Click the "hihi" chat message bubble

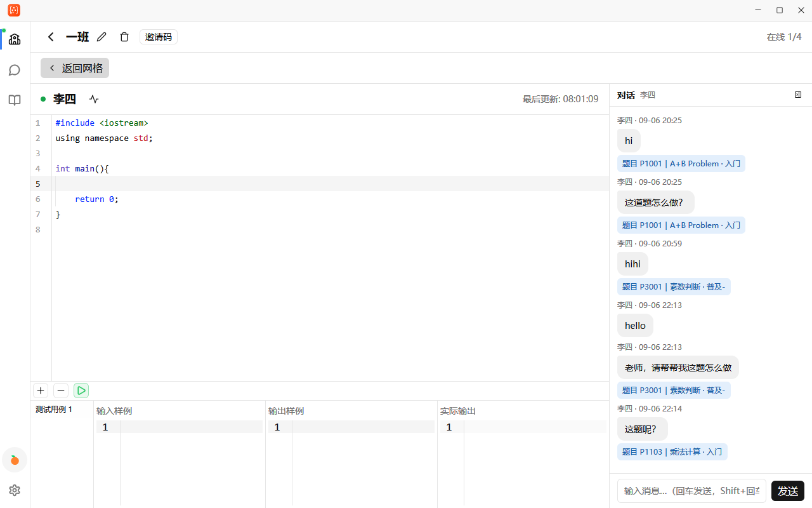click(632, 264)
